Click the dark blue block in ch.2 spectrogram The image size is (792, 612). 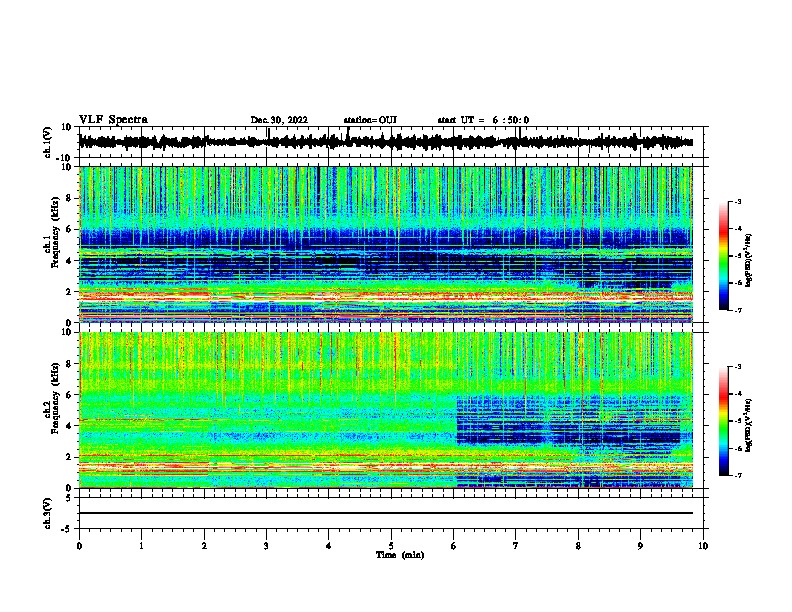click(x=568, y=420)
